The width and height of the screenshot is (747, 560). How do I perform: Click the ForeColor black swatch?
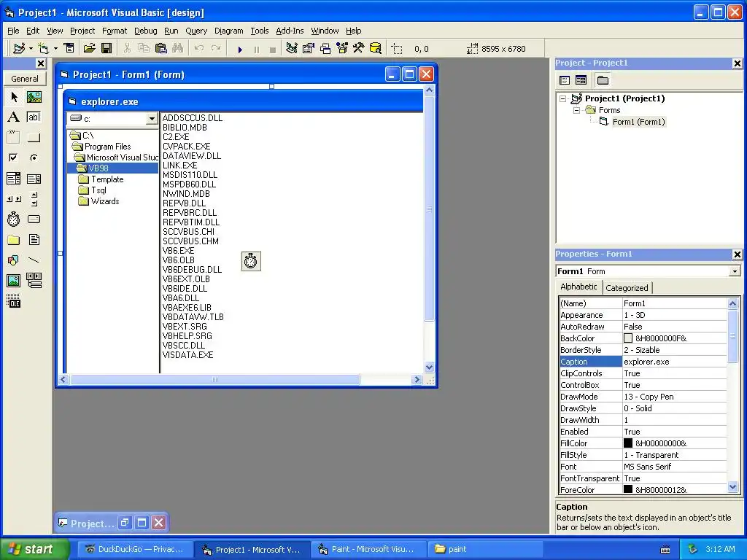(628, 489)
